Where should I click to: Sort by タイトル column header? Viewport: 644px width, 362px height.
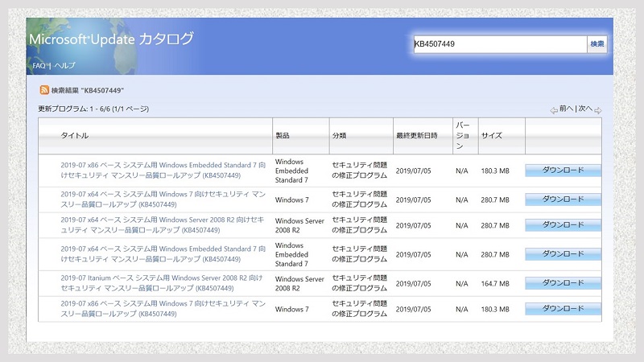point(75,135)
